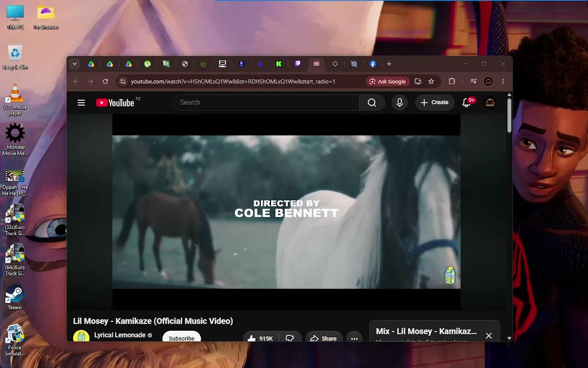Select This PC desktop icon
The width and height of the screenshot is (588, 368).
15,17
